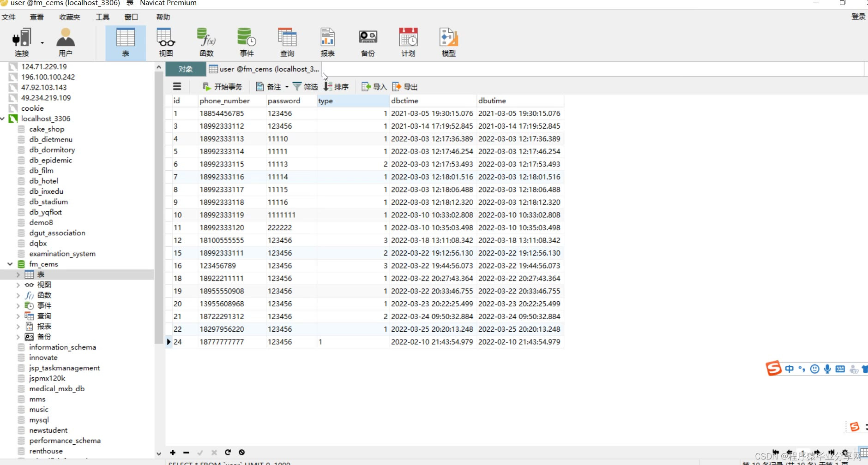Open the 窗口 window menu

[x=132, y=17]
